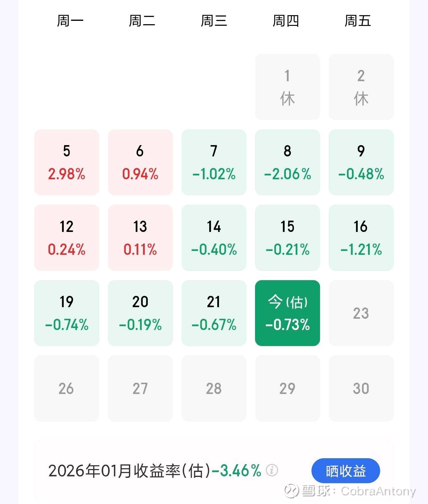Viewport: 428px width, 504px height.
Task: Open January 5 cell showing 2.98%
Action: 67,162
